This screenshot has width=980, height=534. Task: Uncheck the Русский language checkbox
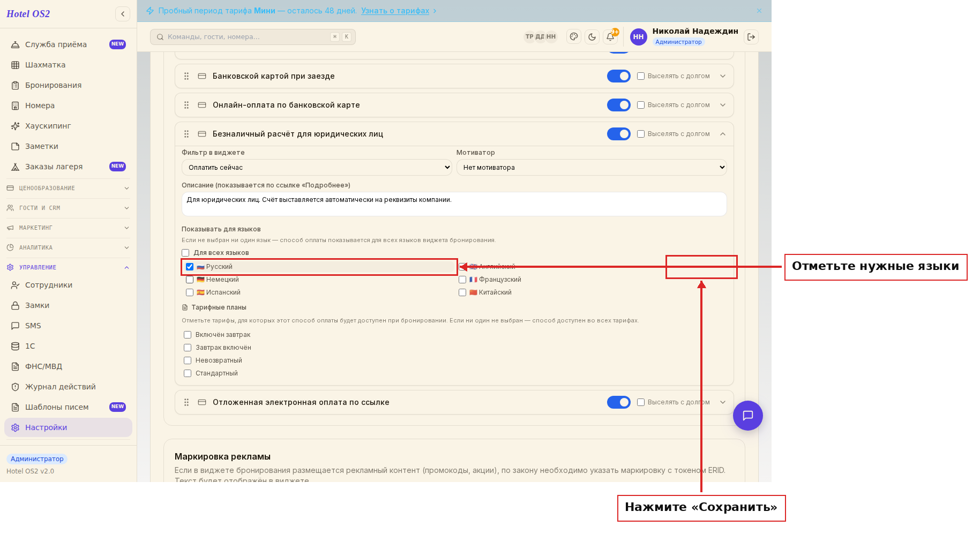pyautogui.click(x=190, y=267)
